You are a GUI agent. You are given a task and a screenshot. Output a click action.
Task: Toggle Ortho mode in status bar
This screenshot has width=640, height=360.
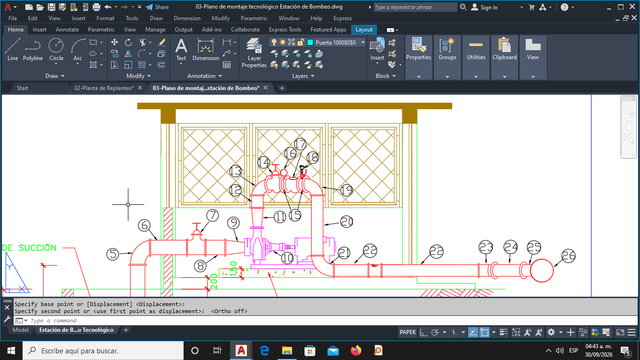(424, 332)
